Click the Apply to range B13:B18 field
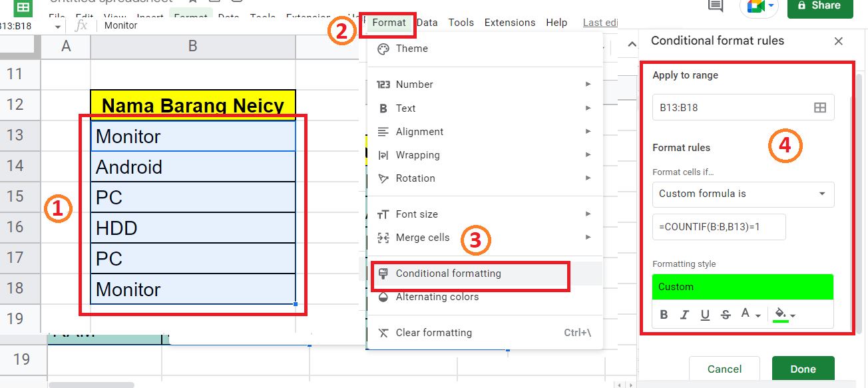The height and width of the screenshot is (388, 868). 743,107
